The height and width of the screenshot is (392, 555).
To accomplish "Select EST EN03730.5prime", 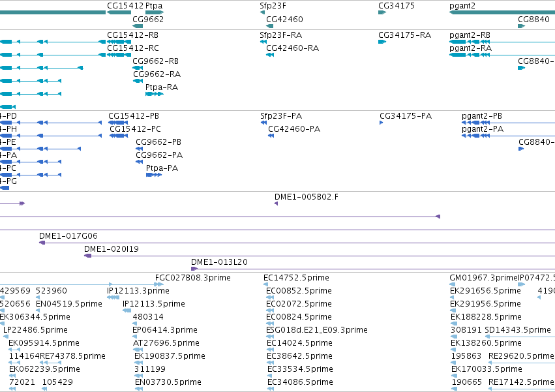I will pyautogui.click(x=168, y=382).
